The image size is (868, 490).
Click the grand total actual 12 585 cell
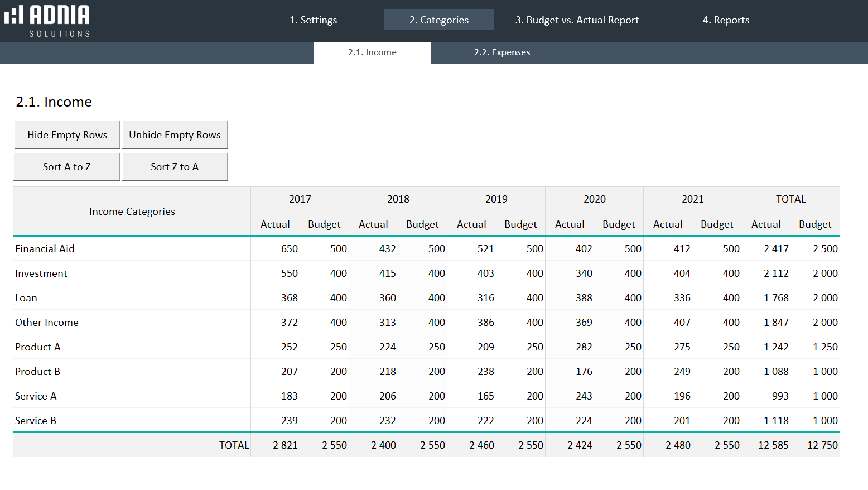point(773,445)
